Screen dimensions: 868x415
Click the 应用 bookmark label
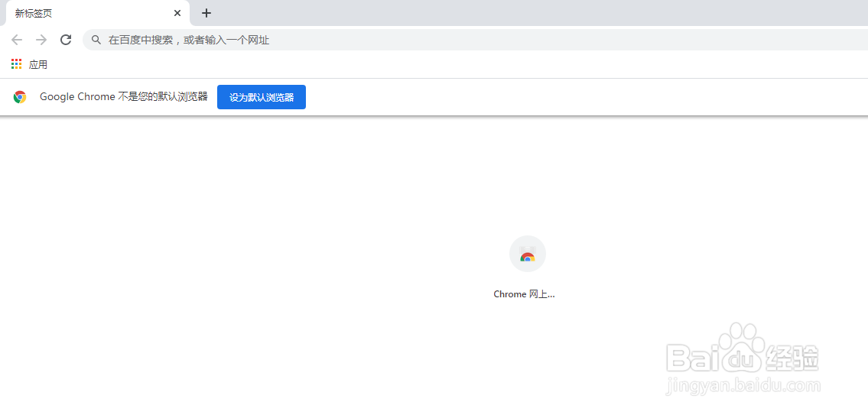point(38,65)
